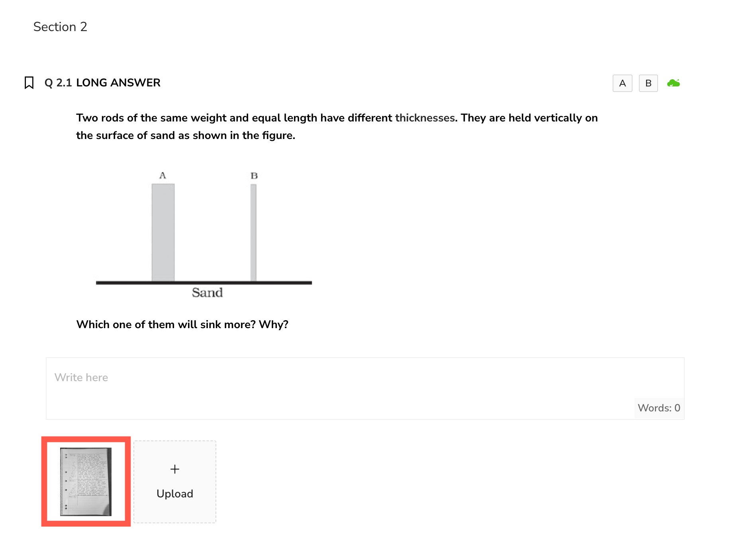756x544 pixels.
Task: Click the thin rod B in figure
Action: click(x=253, y=232)
